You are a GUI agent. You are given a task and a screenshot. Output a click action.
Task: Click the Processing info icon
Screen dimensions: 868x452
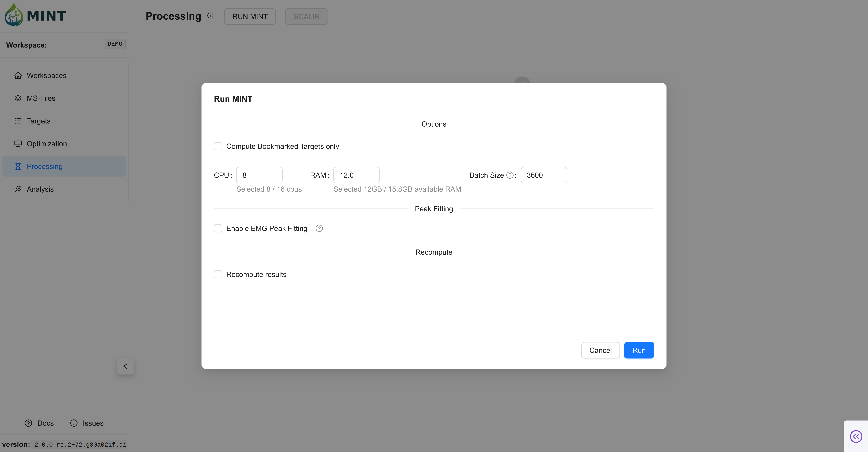pyautogui.click(x=210, y=15)
